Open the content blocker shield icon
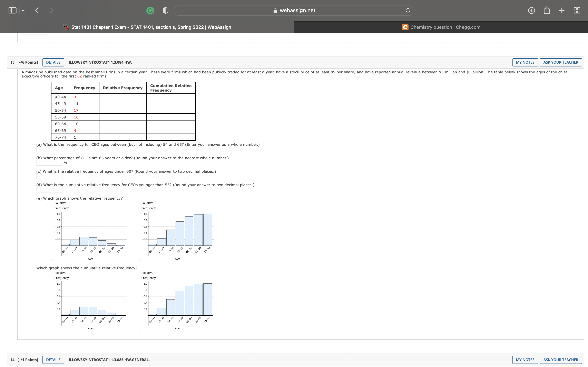 (x=165, y=10)
